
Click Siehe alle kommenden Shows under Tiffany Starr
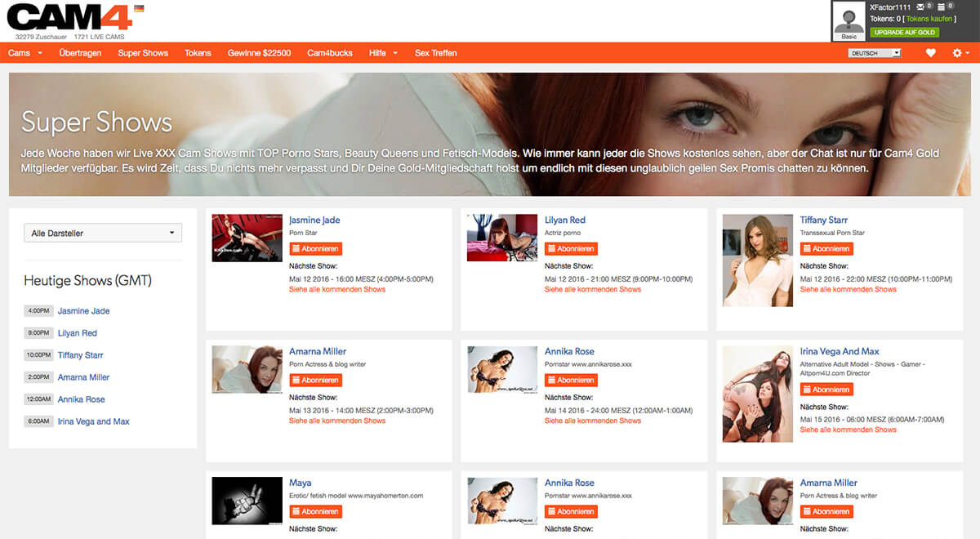tap(849, 289)
